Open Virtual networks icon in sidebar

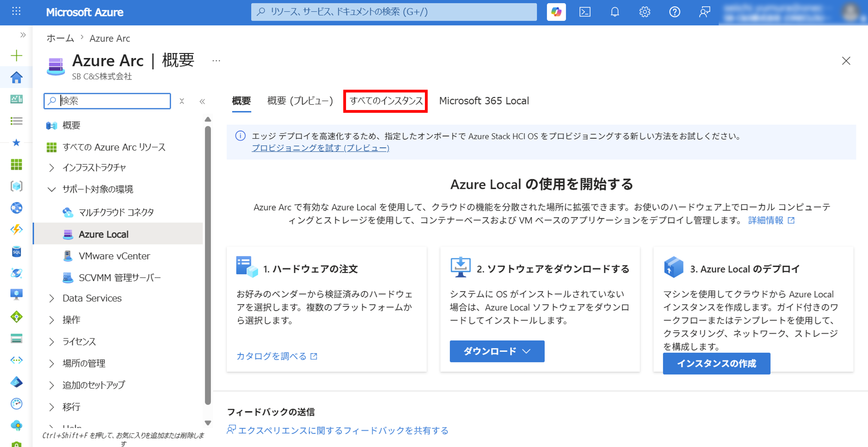(16, 360)
